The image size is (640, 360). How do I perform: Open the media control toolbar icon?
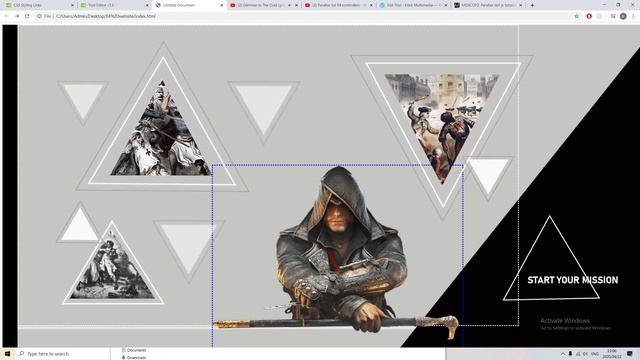[x=613, y=16]
